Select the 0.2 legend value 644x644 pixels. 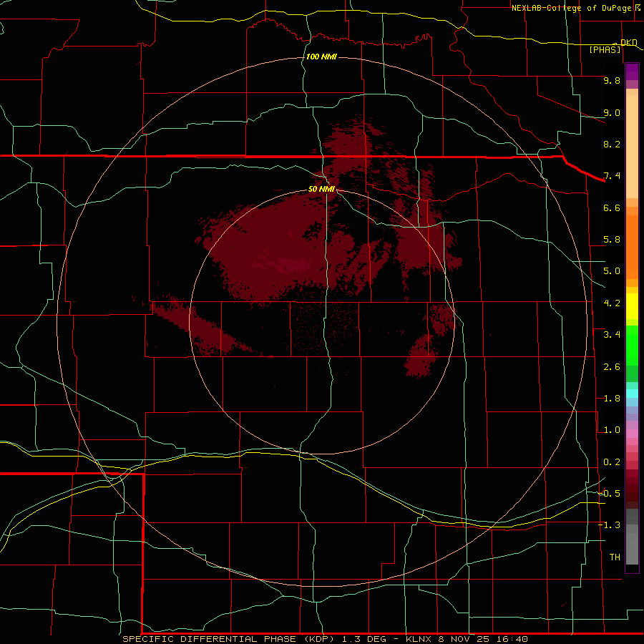(x=612, y=462)
